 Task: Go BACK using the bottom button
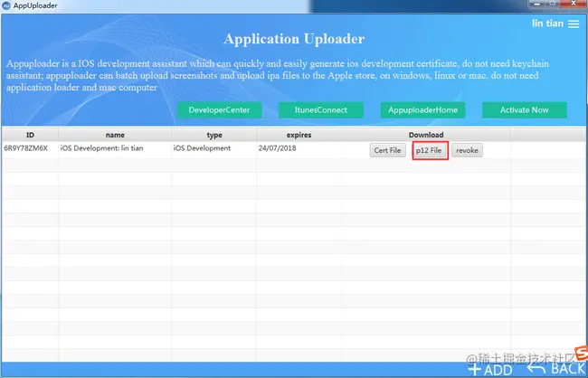[556, 369]
